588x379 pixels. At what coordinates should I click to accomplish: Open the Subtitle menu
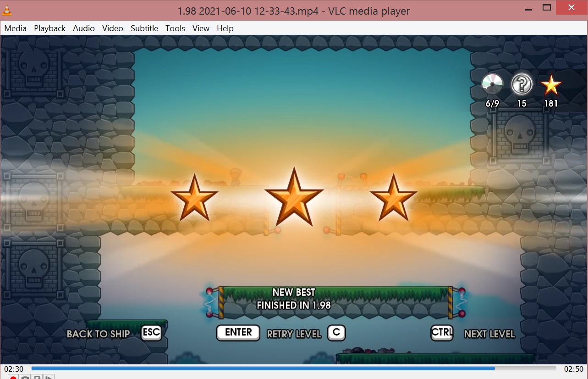coord(144,28)
